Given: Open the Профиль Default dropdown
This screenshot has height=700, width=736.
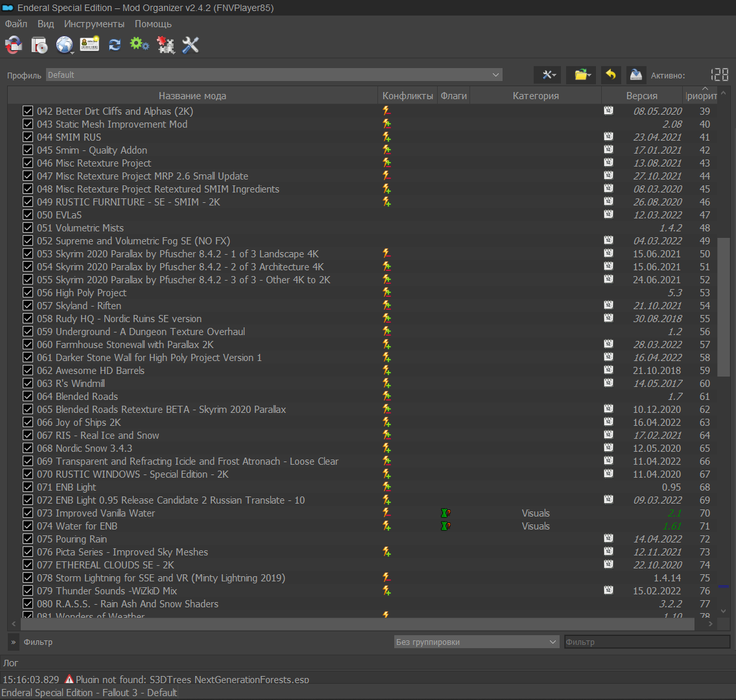Looking at the screenshot, I should tap(274, 75).
